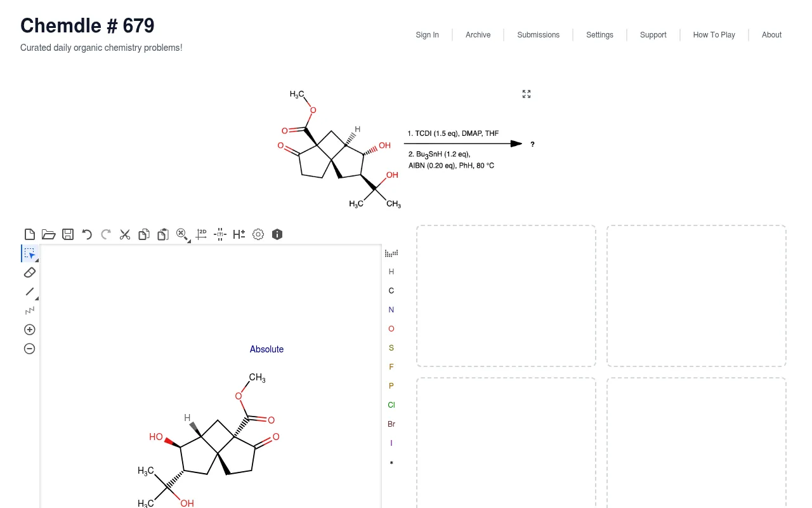
Task: Open the How To Play page
Action: click(x=714, y=35)
